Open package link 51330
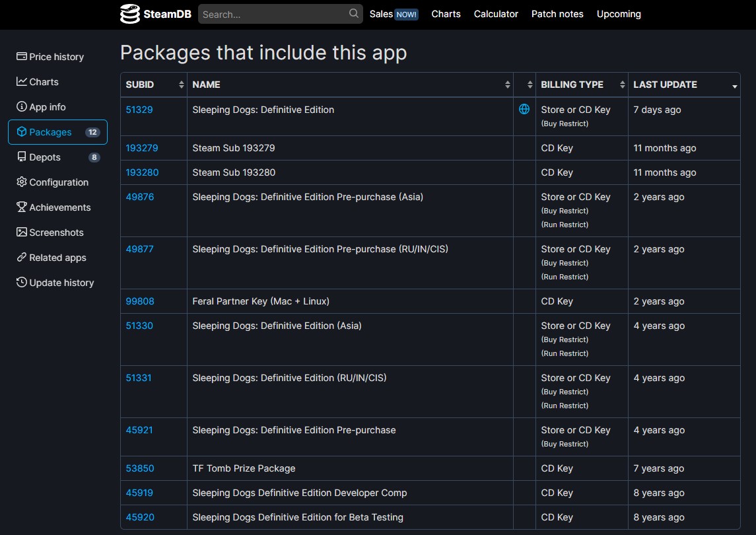Screen dimensions: 756x535 [139, 326]
